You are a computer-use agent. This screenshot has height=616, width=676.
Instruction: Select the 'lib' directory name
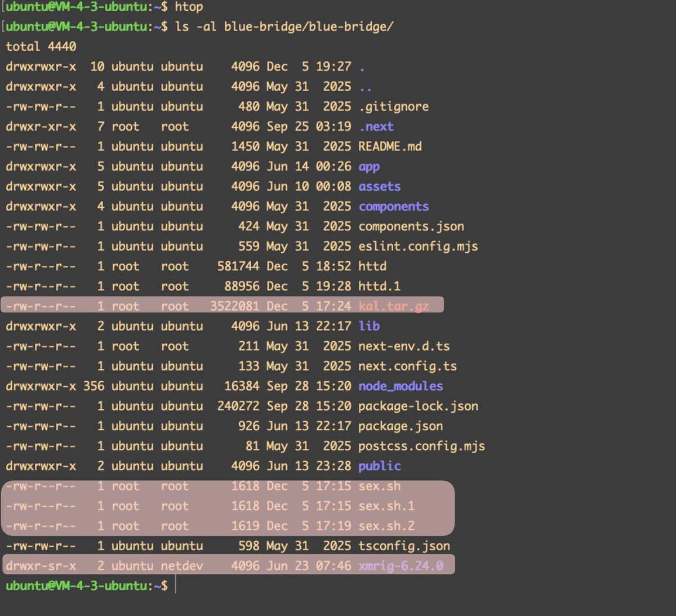tap(369, 326)
